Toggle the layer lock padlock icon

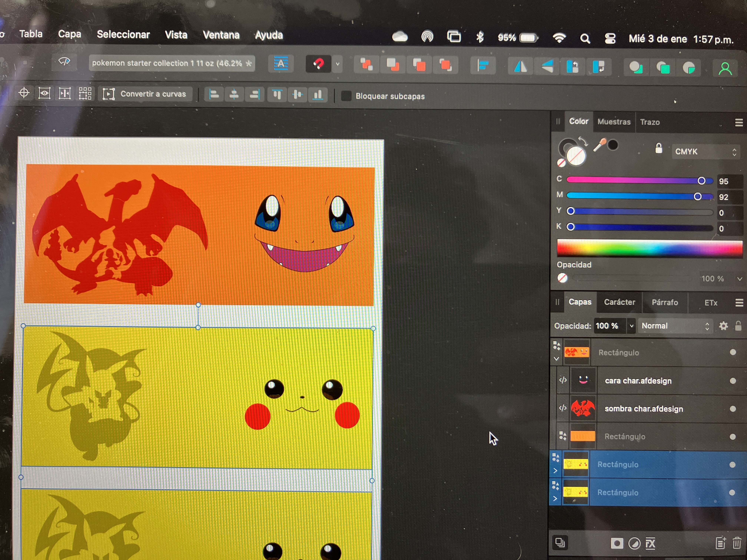(x=738, y=326)
